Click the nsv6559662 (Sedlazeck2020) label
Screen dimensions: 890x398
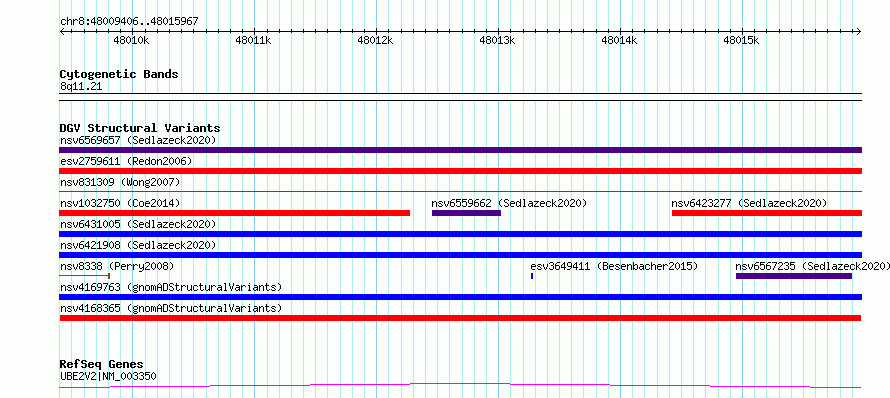click(x=509, y=203)
